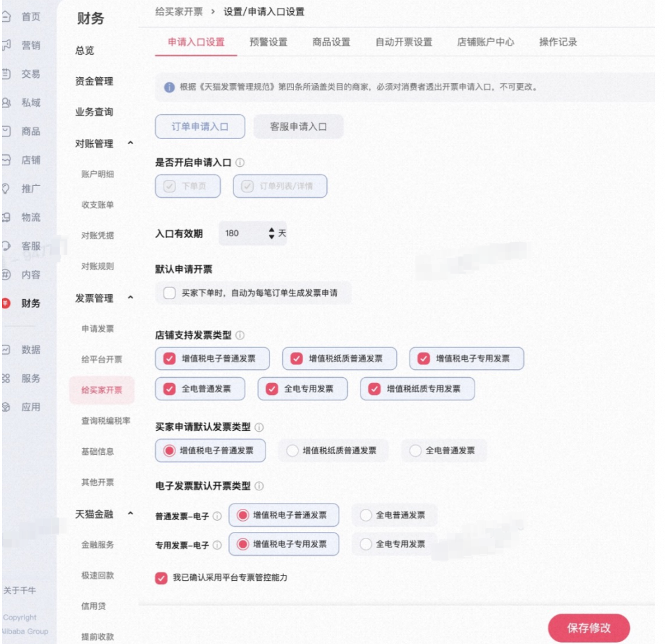Select the 客服申请入口 button
This screenshot has width=665, height=644.
(299, 127)
